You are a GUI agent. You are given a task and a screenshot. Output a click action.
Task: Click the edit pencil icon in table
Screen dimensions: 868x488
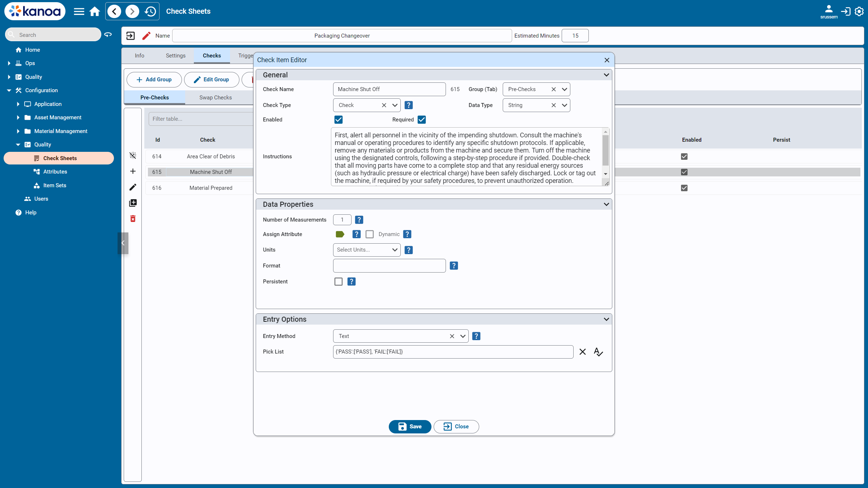[x=133, y=187]
